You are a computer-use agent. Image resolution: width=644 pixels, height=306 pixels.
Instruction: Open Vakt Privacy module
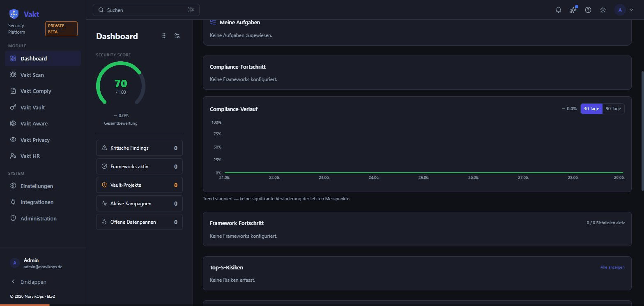point(43,140)
